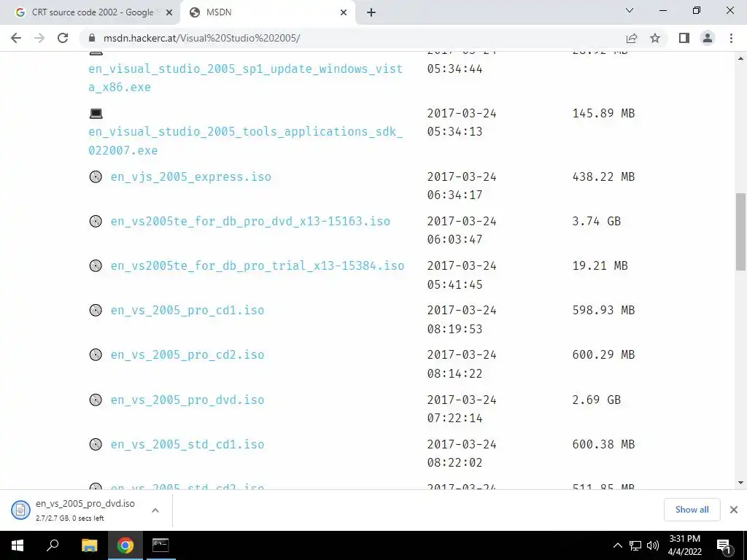Download en_visual_studio_2005_sp1_update_windows_vista_x86.exe

(x=245, y=78)
